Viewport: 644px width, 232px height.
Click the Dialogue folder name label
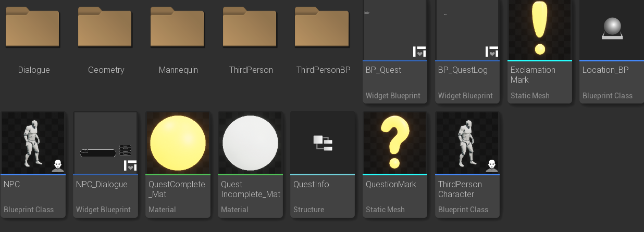point(34,70)
